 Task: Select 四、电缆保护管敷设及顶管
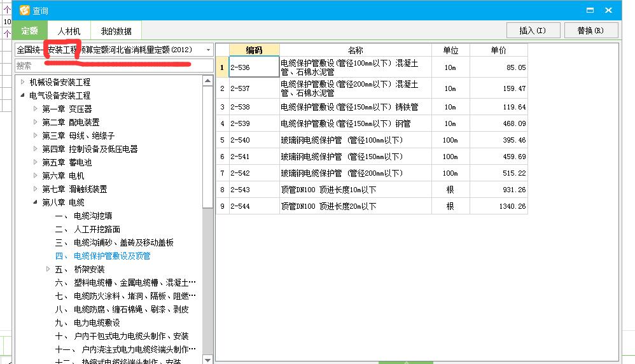(x=103, y=256)
